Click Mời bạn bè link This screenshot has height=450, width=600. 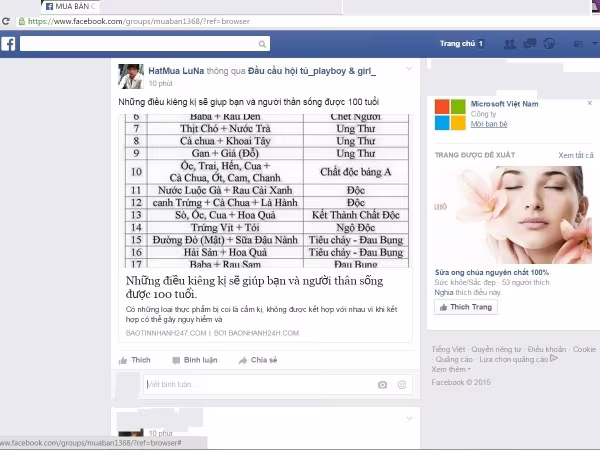[489, 124]
